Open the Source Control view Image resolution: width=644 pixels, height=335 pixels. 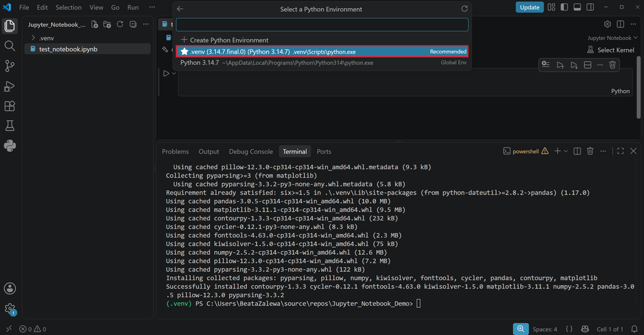9,65
